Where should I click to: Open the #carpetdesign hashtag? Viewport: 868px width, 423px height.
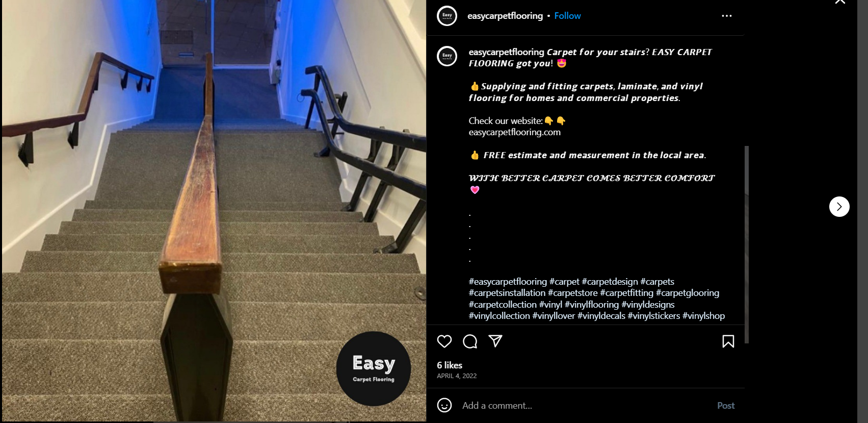tap(610, 282)
